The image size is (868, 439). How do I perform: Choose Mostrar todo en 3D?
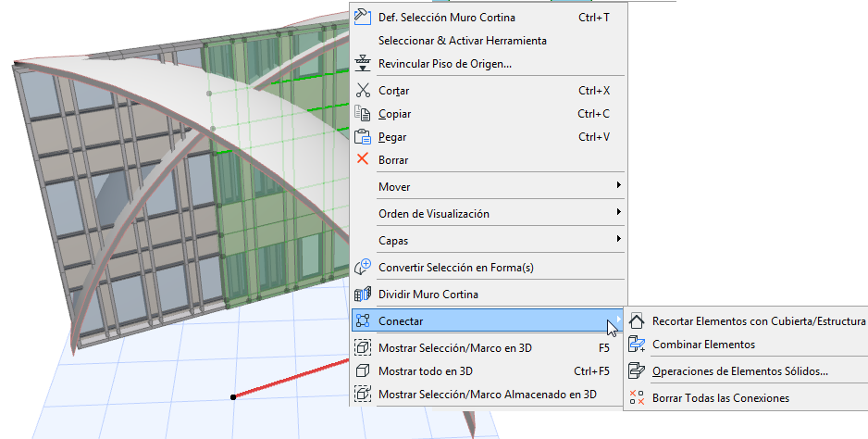click(489, 370)
